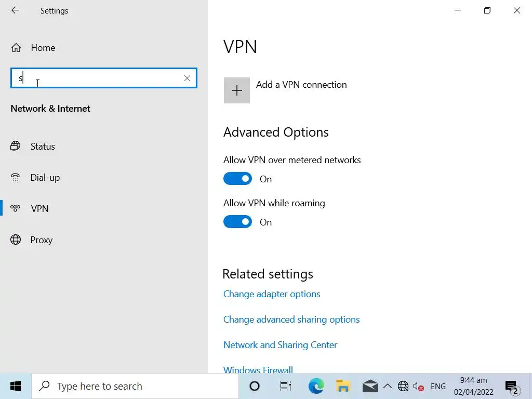Screen dimensions: 532x399
Task: Disable Allow VPN while roaming
Action: tap(237, 222)
